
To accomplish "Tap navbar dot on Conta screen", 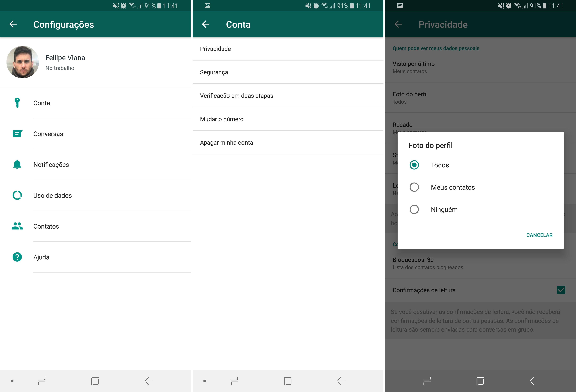I will click(x=205, y=381).
